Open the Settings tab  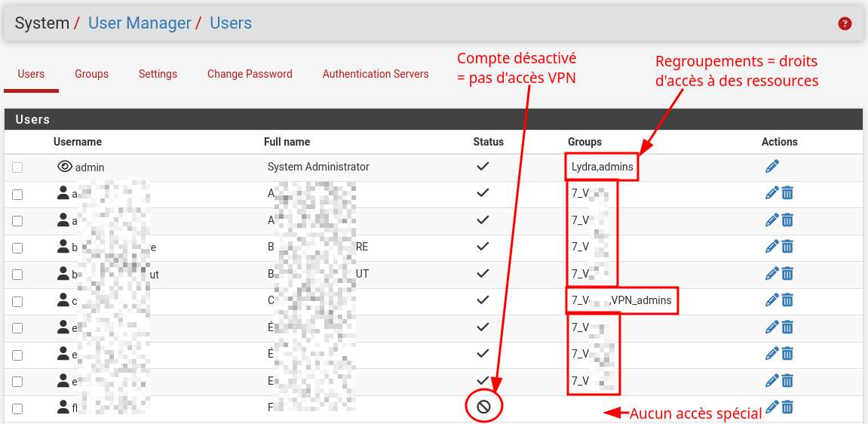point(158,74)
